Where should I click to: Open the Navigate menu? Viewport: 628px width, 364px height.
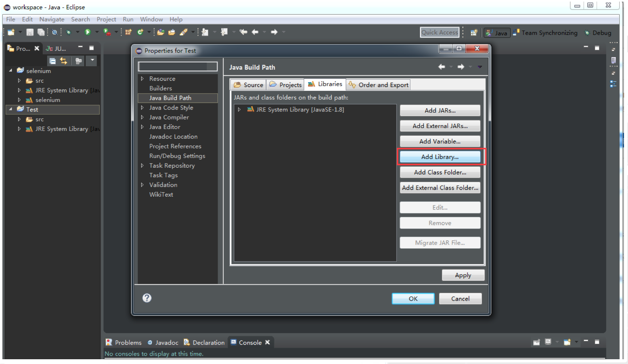point(52,19)
